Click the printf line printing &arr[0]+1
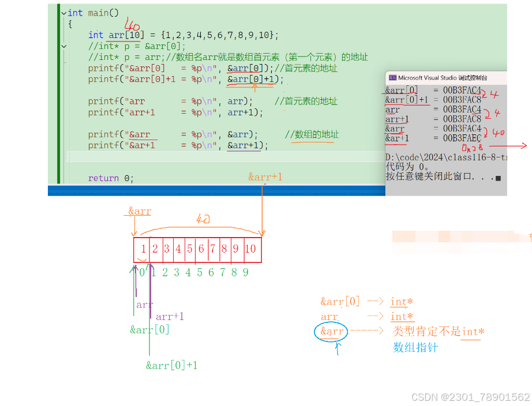 [x=186, y=79]
